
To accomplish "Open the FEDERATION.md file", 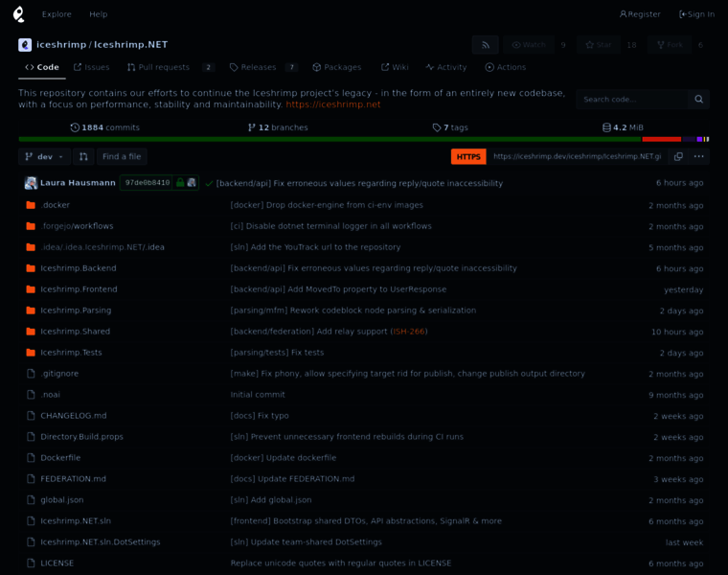I will (74, 479).
